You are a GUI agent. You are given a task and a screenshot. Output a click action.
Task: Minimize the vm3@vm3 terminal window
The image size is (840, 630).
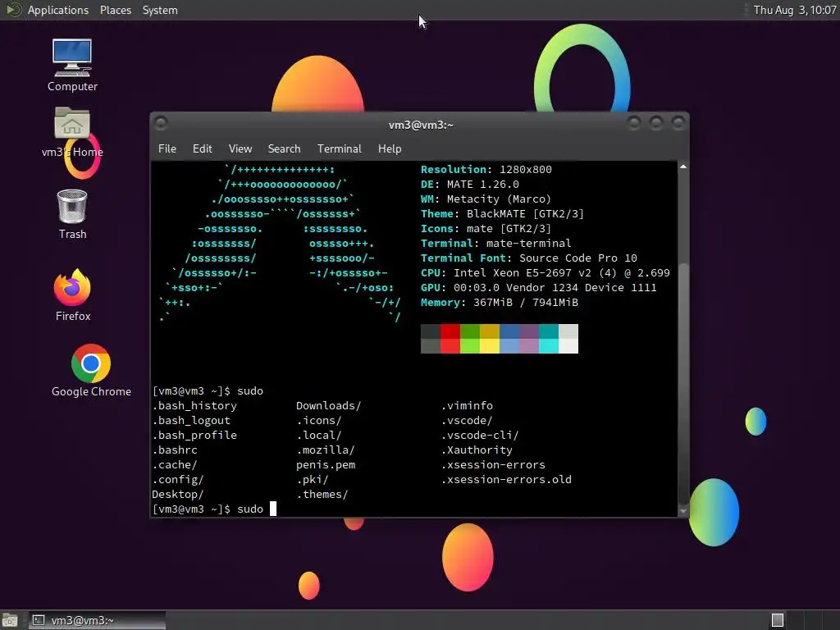(x=634, y=123)
